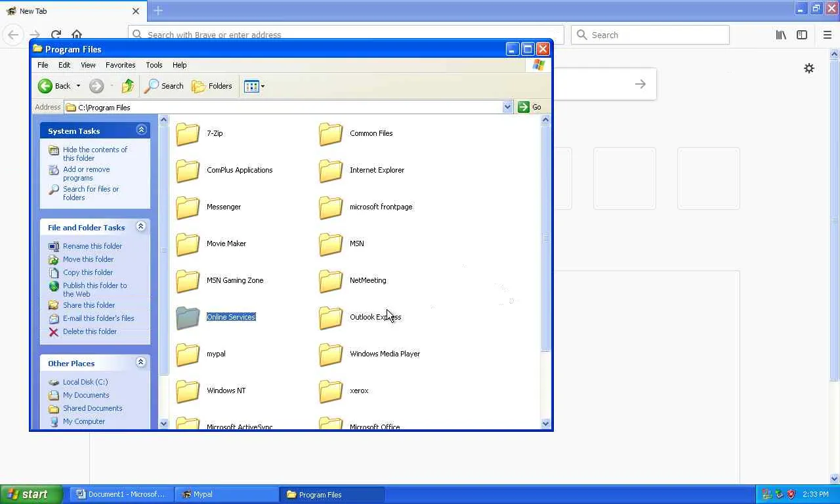Click Delete this folder link
Viewport: 840px width, 504px height.
pyautogui.click(x=90, y=331)
